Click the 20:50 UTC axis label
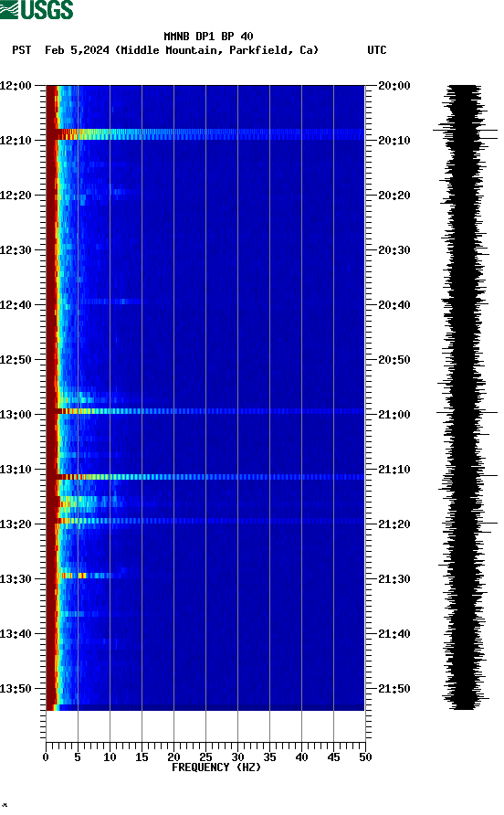Viewport: 504px width, 815px height. tap(394, 360)
